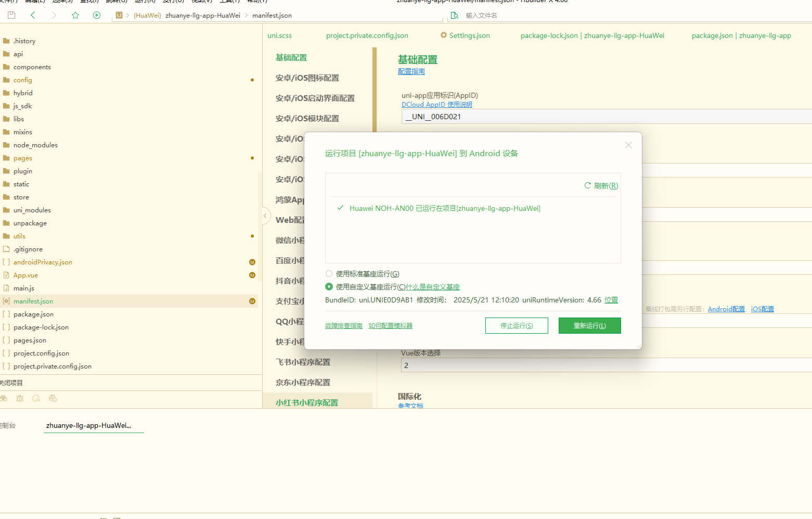
Task: Click the save file toolbar icon
Action: (11, 15)
